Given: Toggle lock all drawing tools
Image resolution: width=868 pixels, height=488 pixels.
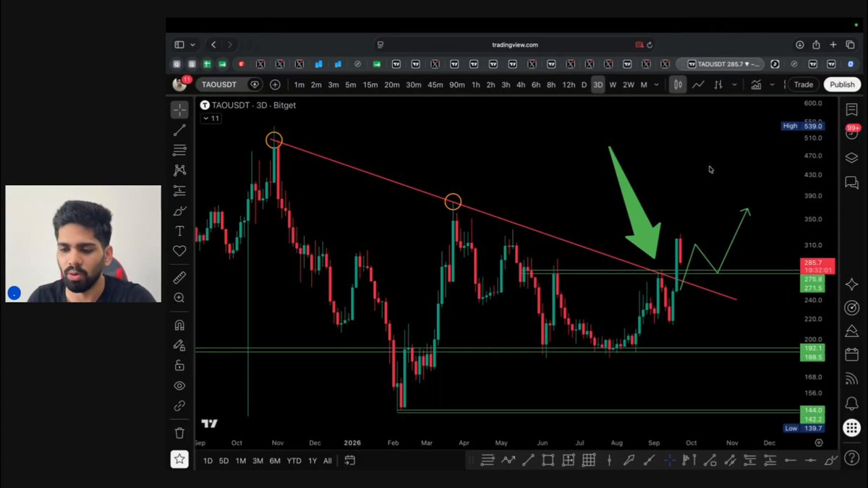Looking at the screenshot, I should (x=179, y=366).
